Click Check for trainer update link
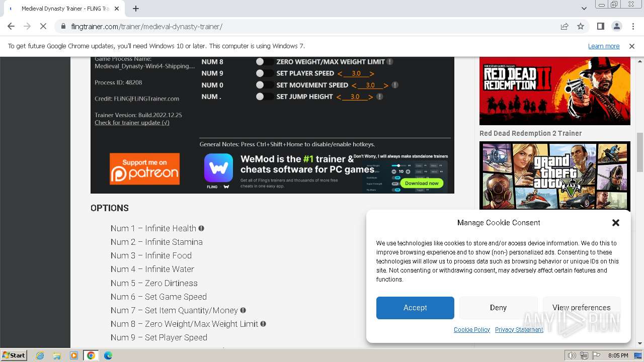Viewport: 644px width, 362px height. click(x=132, y=123)
